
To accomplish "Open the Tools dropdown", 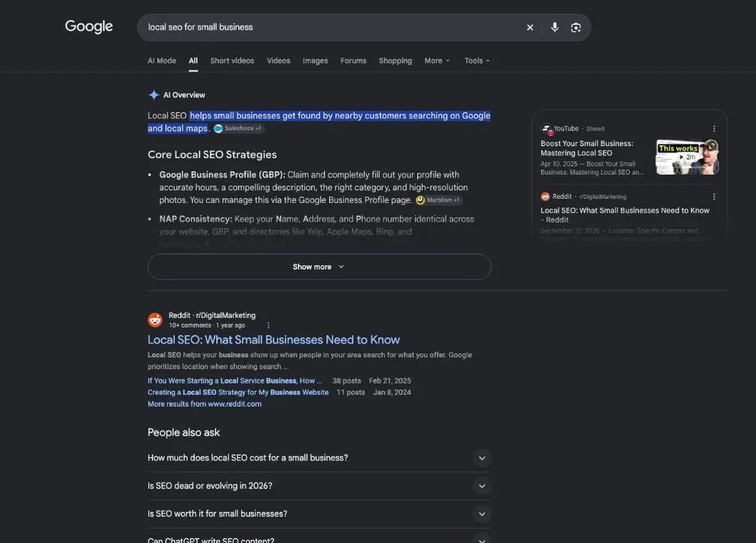I will pyautogui.click(x=477, y=61).
